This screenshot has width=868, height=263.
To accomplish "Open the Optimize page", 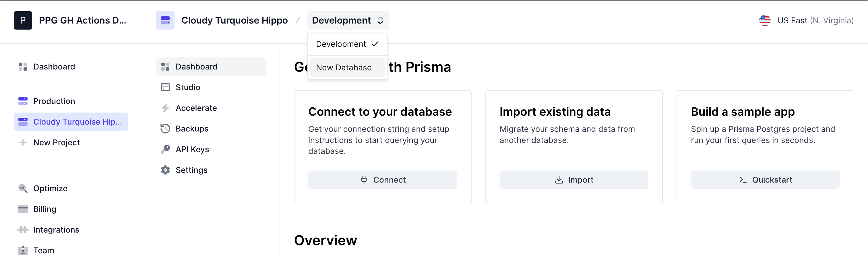I will 71,188.
